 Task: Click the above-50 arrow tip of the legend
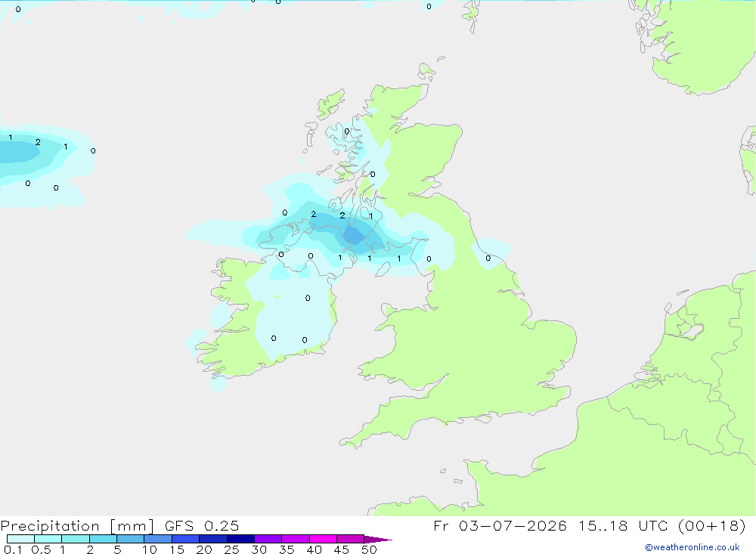[x=378, y=540]
